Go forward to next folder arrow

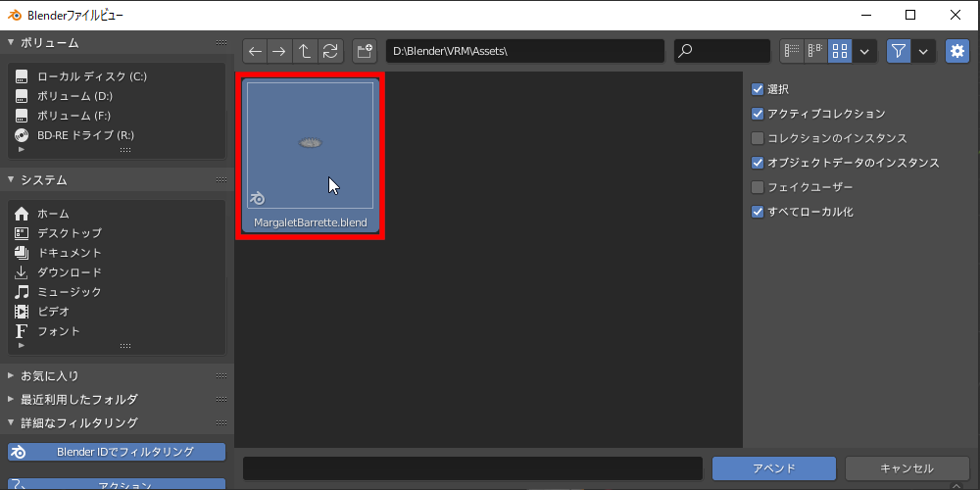point(279,51)
